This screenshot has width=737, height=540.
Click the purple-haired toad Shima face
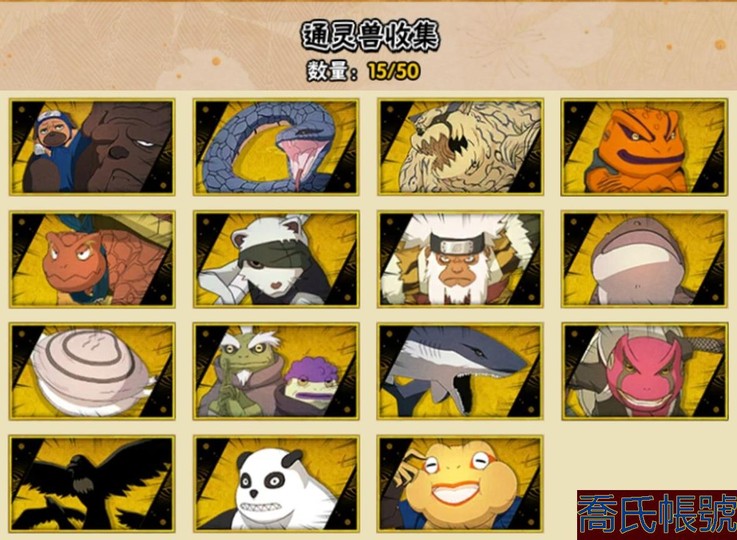tap(311, 381)
